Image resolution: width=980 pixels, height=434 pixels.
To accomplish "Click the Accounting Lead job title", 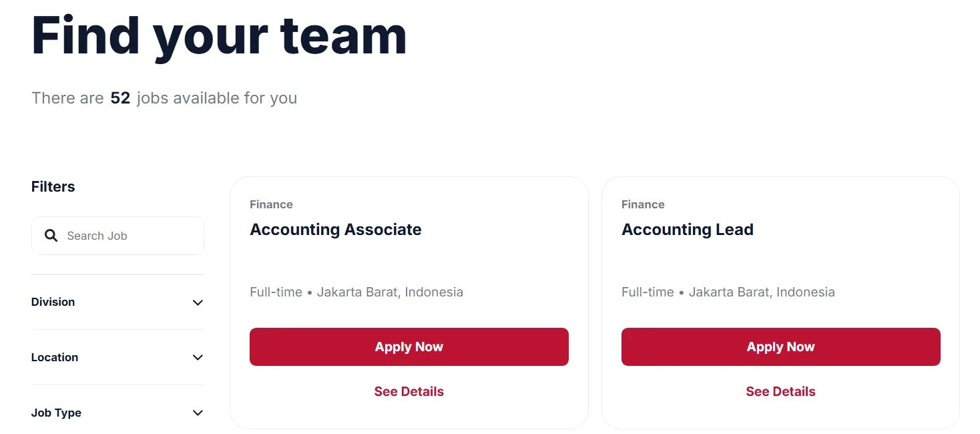I will 688,229.
